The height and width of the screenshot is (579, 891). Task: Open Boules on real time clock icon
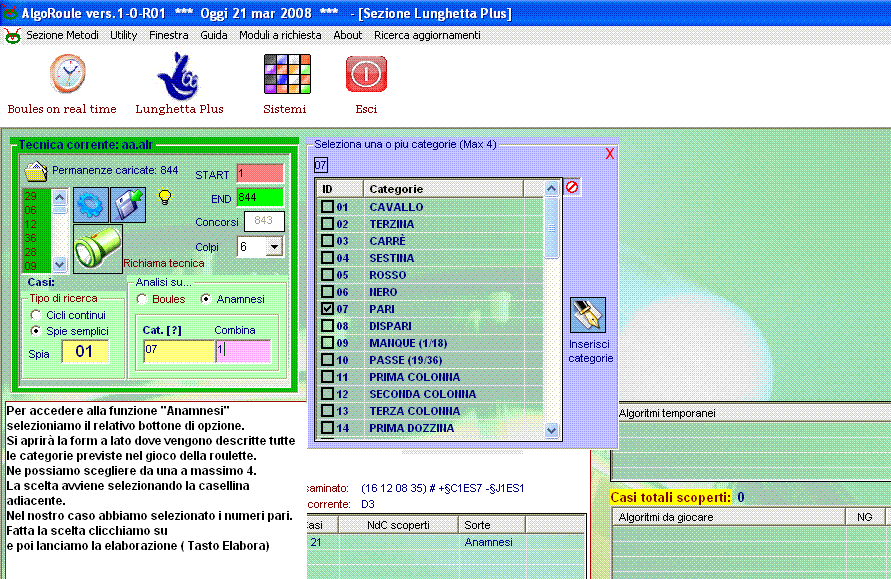[68, 74]
